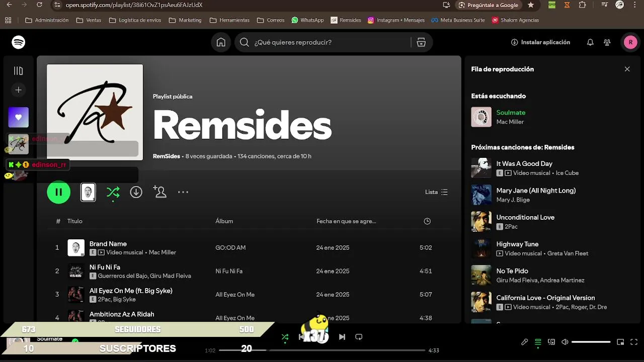Screen dimensions: 644x362
Task: Open connect to a device icon
Action: 551,342
